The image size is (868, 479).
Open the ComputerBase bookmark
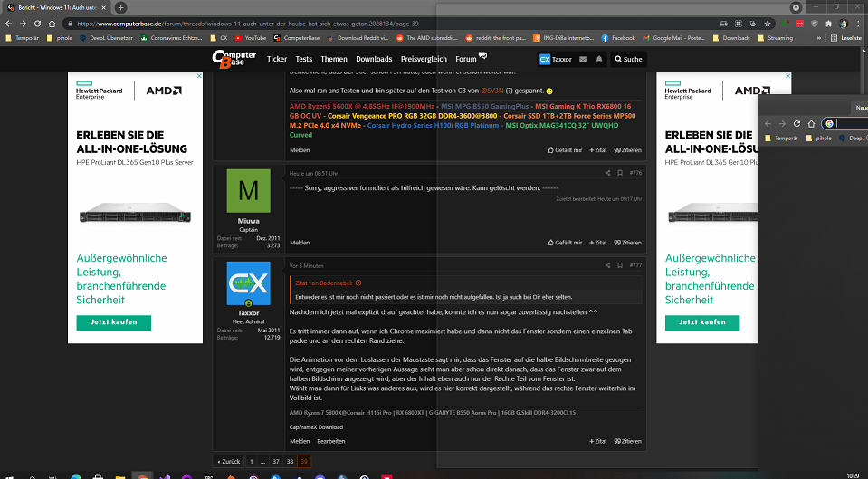click(x=297, y=38)
